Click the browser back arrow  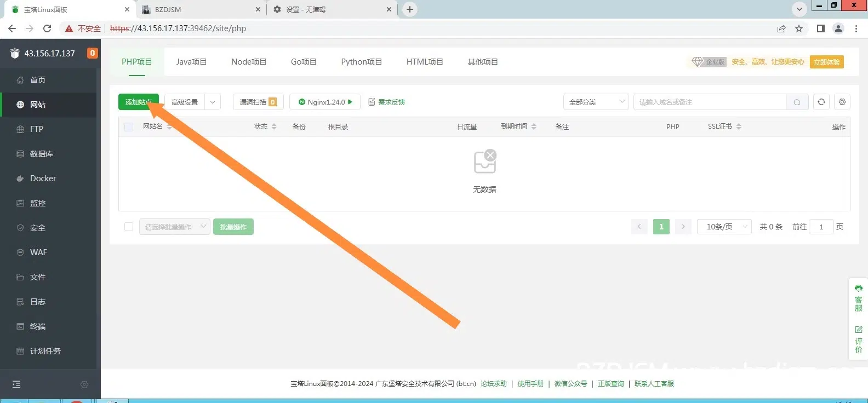[x=12, y=28]
